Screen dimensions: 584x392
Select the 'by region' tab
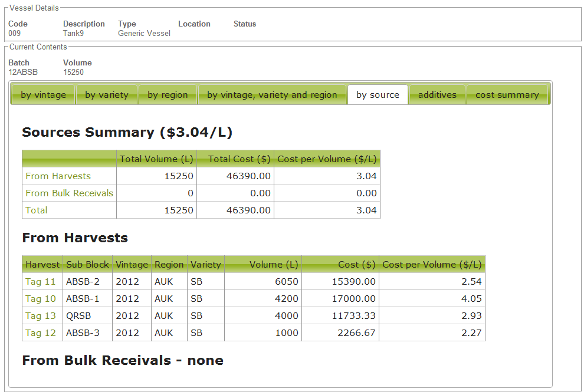coord(168,94)
